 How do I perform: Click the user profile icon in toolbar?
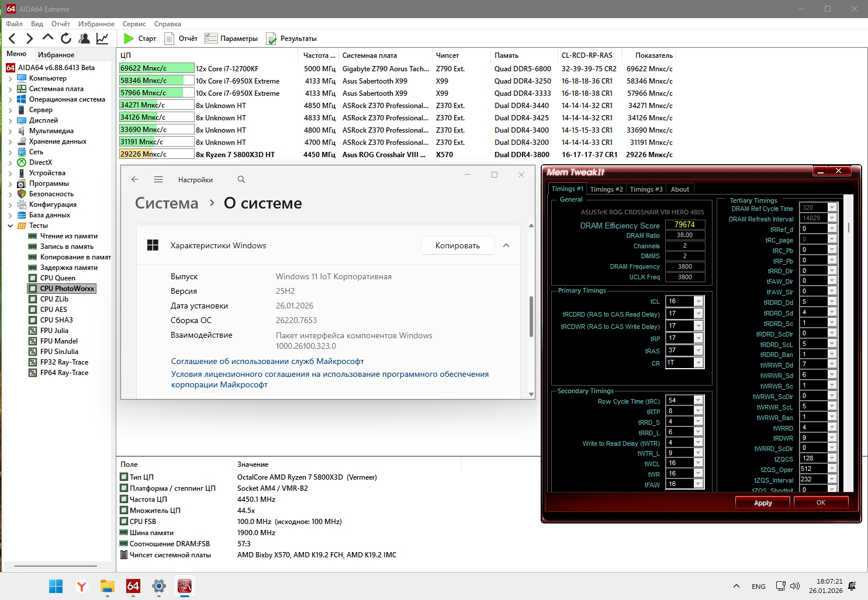point(84,39)
